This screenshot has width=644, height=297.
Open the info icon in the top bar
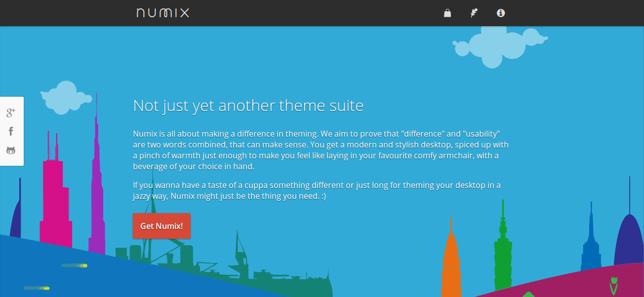pos(500,13)
